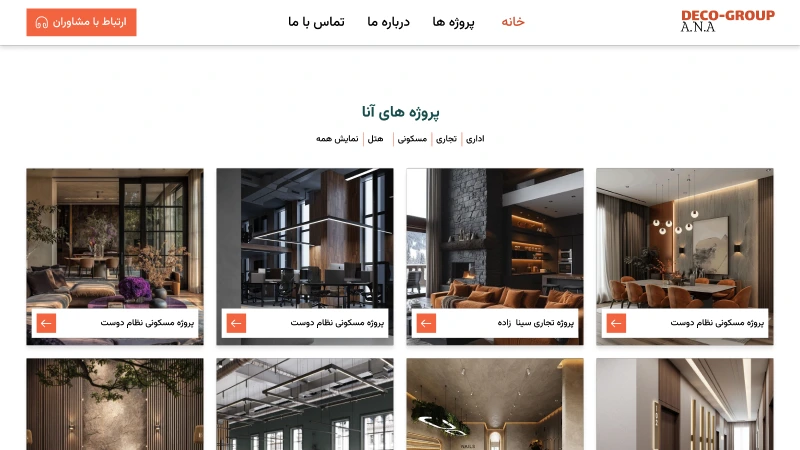800x450 pixels.
Task: Click the arrow icon on the orange dining room project card
Action: tap(616, 323)
